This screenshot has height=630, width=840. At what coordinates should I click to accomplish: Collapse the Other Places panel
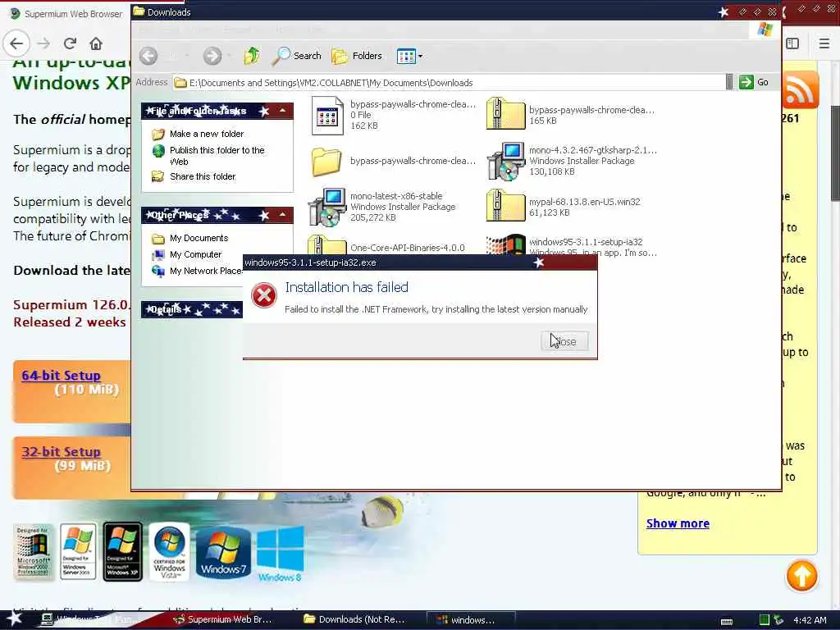tap(282, 215)
